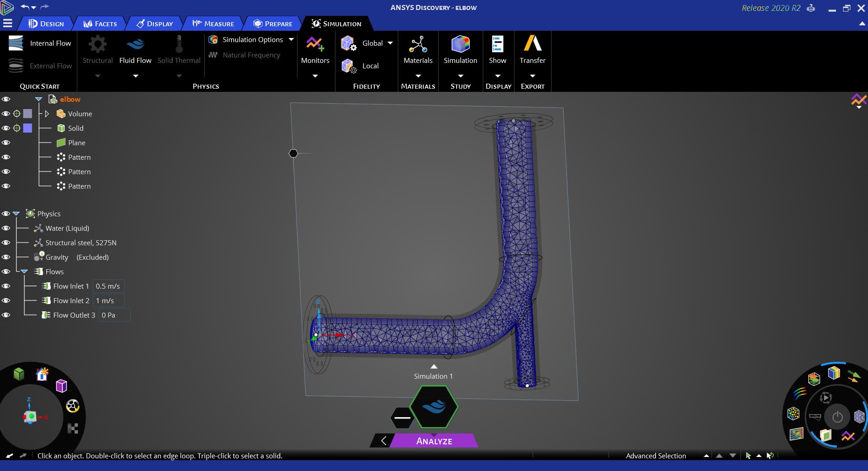Toggle visibility of the Solid item
868x471 pixels.
point(6,128)
